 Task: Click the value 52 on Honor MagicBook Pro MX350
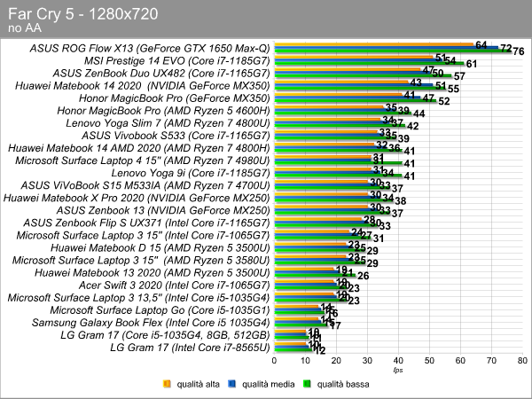[x=444, y=101]
